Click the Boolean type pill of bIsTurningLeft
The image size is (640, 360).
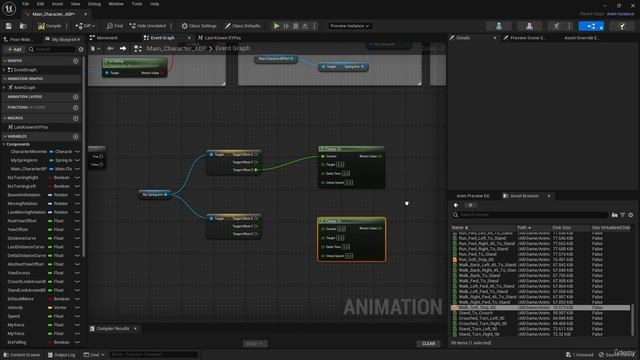pos(60,187)
